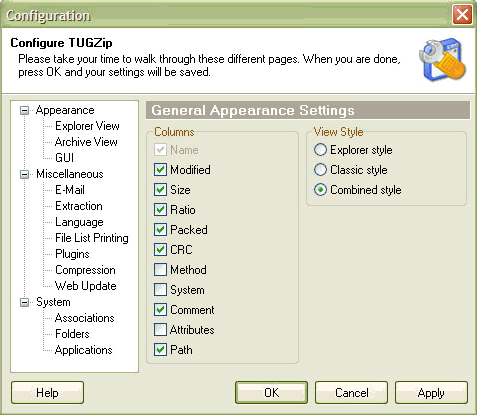Click the OK button to save
The image size is (477, 415).
click(271, 393)
